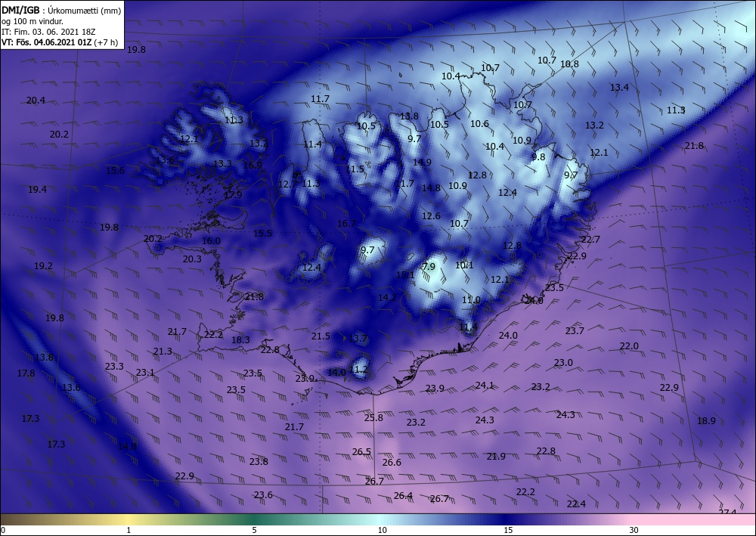
Task: Click the map value 23.0
Action: click(x=563, y=362)
